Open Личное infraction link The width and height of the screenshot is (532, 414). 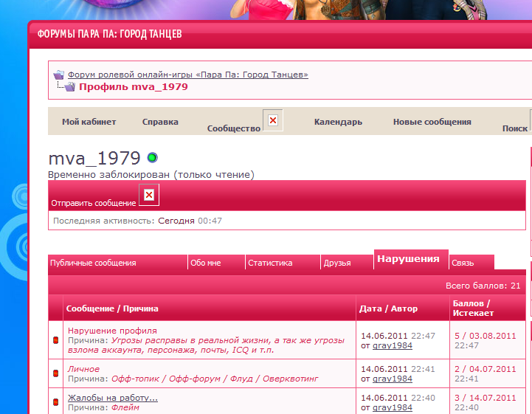[x=84, y=369]
